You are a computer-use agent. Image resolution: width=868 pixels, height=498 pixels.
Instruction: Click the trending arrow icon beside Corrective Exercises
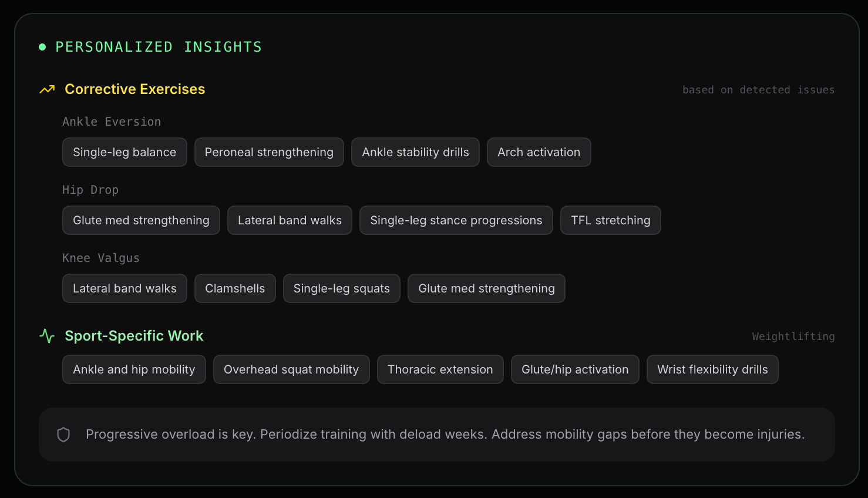coord(47,89)
